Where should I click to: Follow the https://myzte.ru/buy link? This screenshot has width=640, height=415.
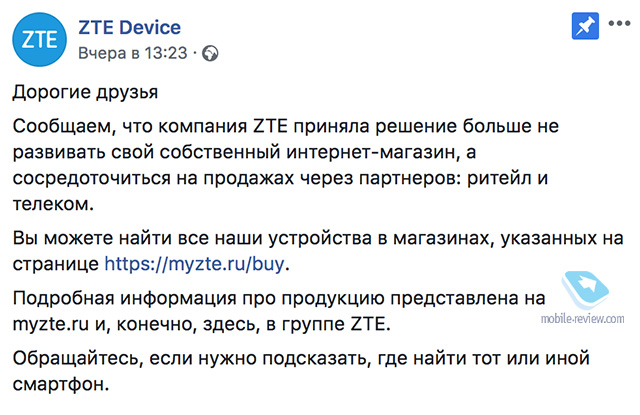pyautogui.click(x=194, y=264)
